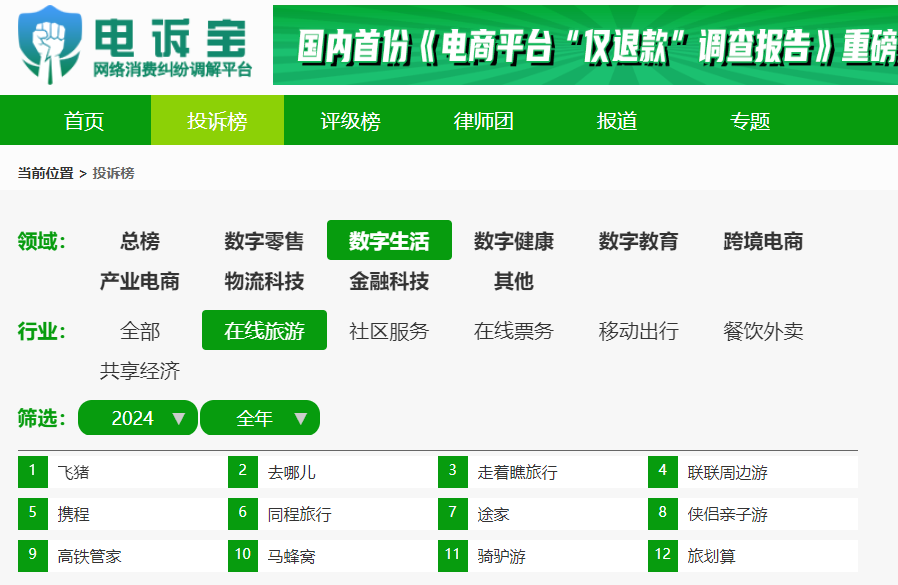
Task: Choose the 餐饮外卖 industry filter
Action: (x=763, y=331)
